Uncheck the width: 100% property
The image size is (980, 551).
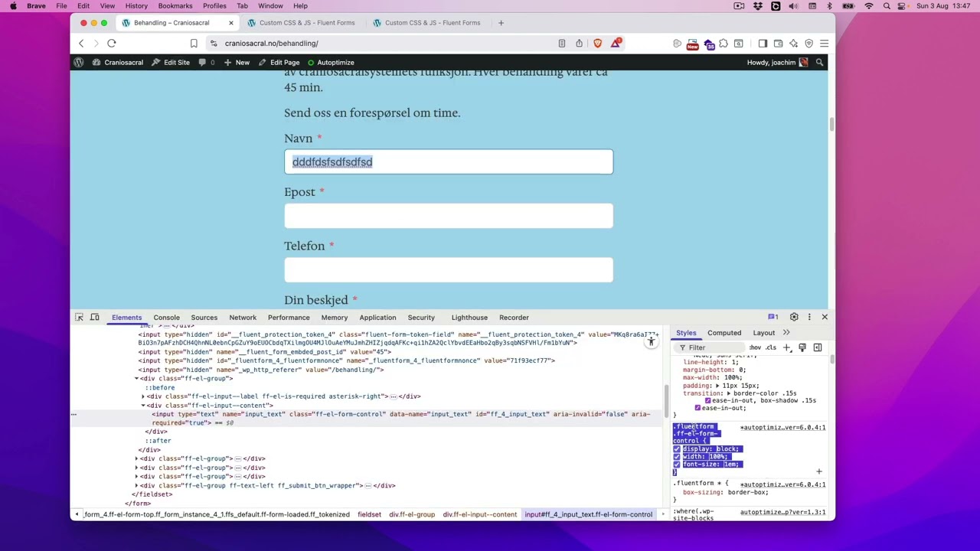677,457
